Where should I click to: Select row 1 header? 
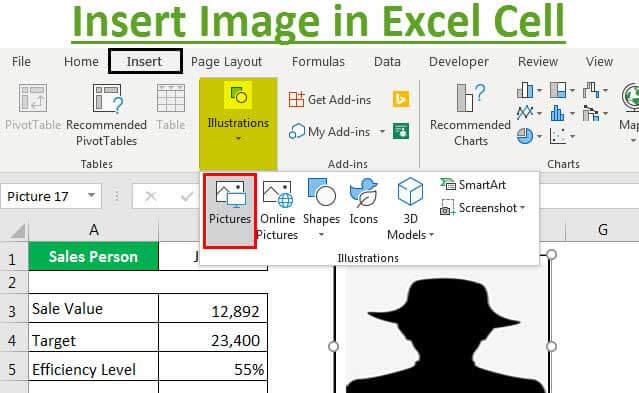click(12, 257)
